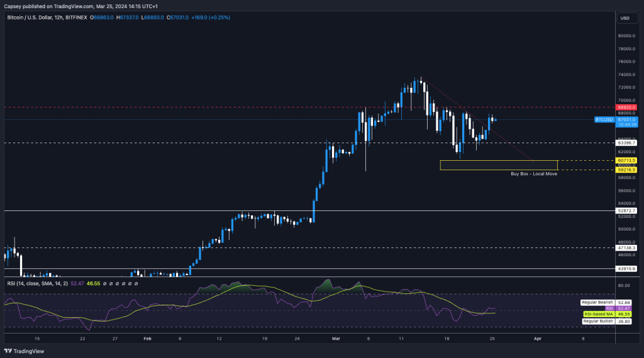Click the Regular Bullish label
This screenshot has width=644, height=358.
(599, 321)
